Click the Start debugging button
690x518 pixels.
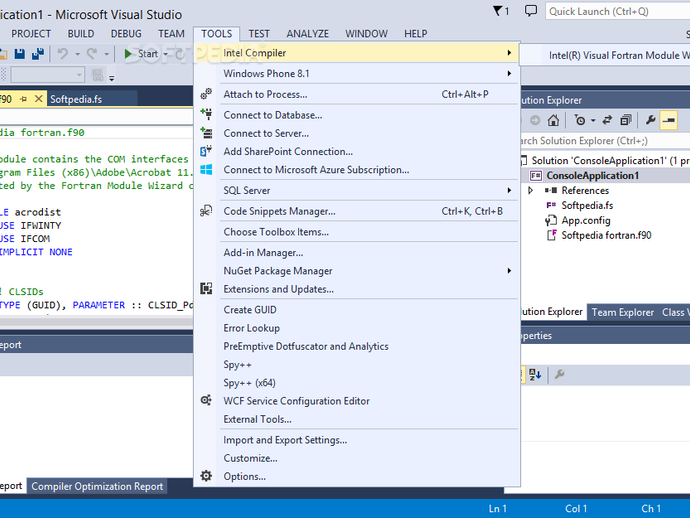point(141,54)
